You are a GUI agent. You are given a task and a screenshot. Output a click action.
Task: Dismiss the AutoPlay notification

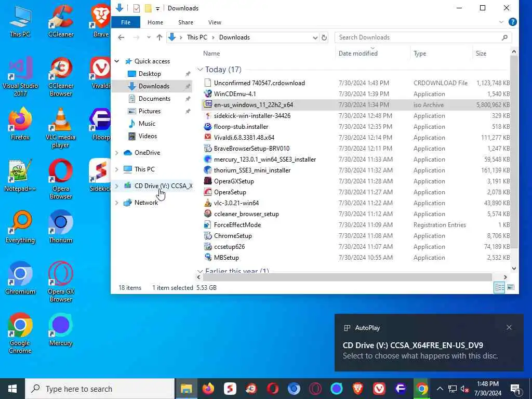click(x=509, y=327)
